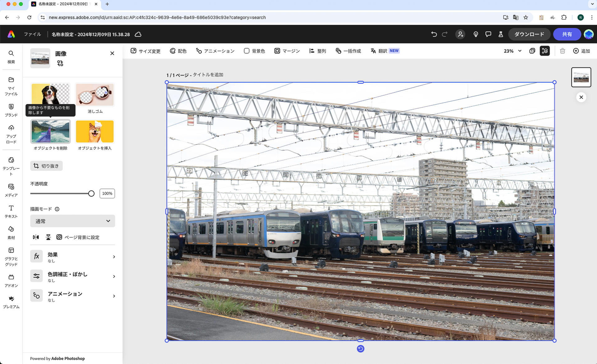Image resolution: width=597 pixels, height=364 pixels.
Task: Click the replace image icon
Action: (x=60, y=63)
